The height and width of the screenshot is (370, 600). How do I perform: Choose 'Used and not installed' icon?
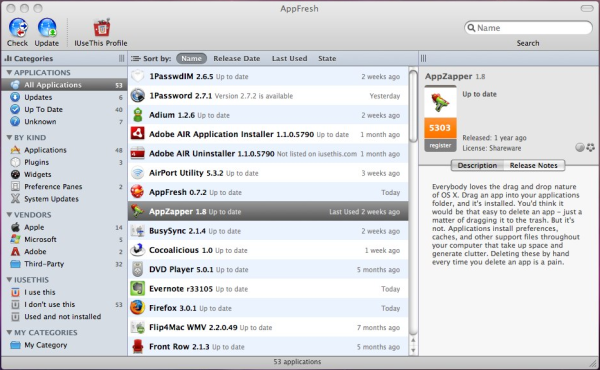(x=15, y=317)
